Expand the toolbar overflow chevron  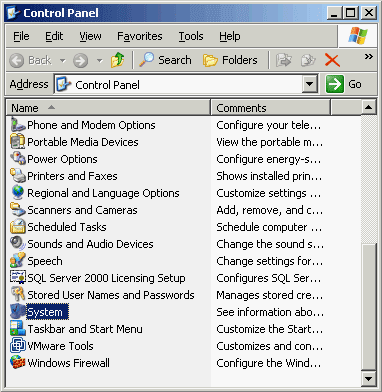click(368, 57)
